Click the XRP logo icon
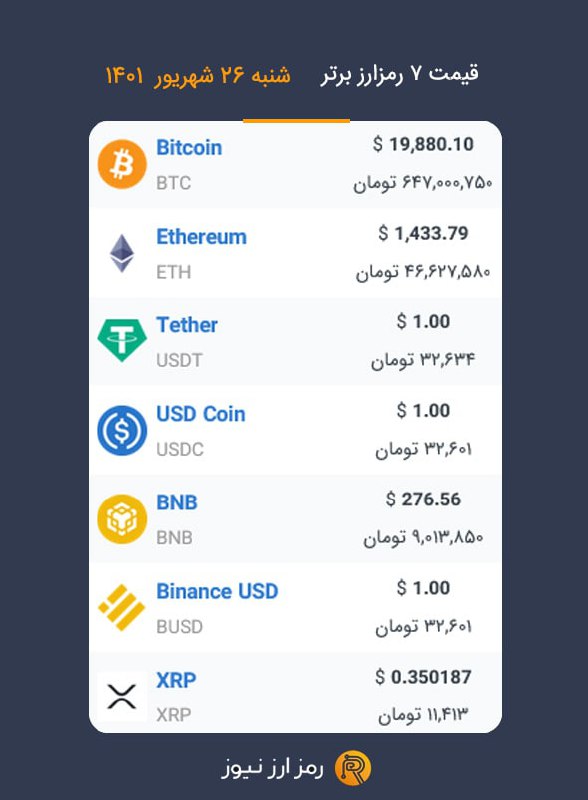588x800 pixels. (122, 696)
